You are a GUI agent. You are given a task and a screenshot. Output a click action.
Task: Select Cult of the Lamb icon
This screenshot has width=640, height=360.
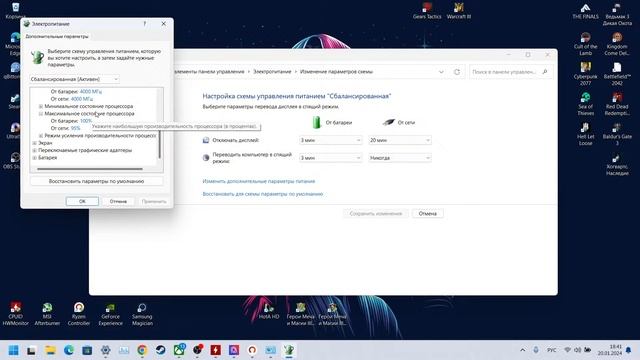(585, 44)
